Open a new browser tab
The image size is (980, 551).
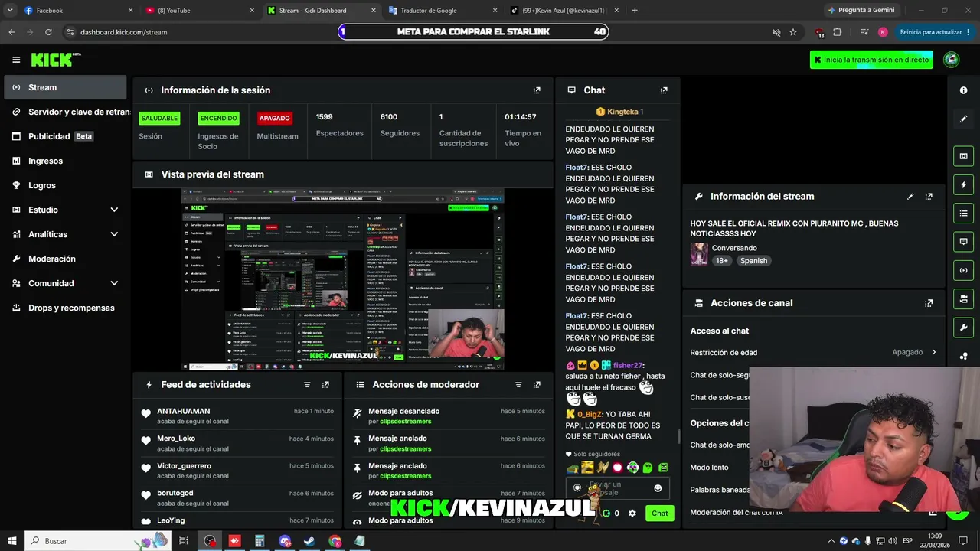(x=635, y=11)
